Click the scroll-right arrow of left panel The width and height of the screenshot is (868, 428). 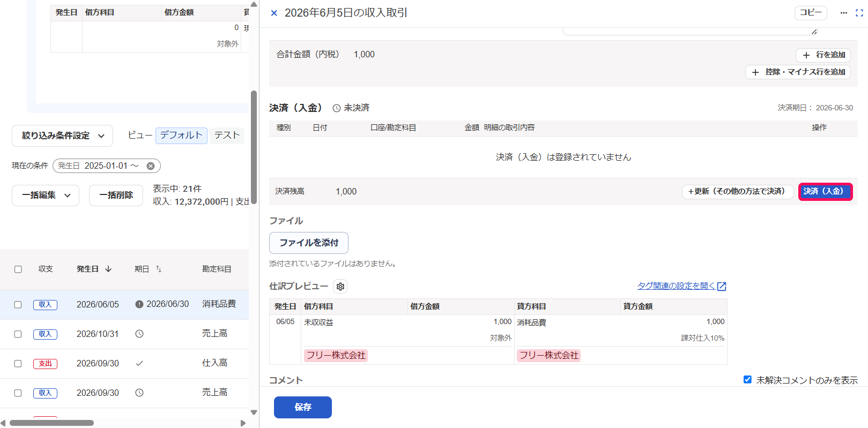coord(243,423)
